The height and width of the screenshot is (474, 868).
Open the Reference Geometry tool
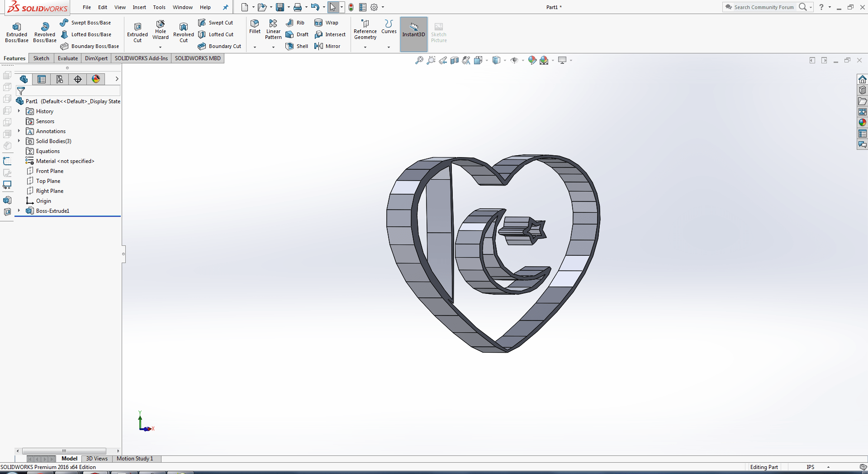tap(365, 29)
